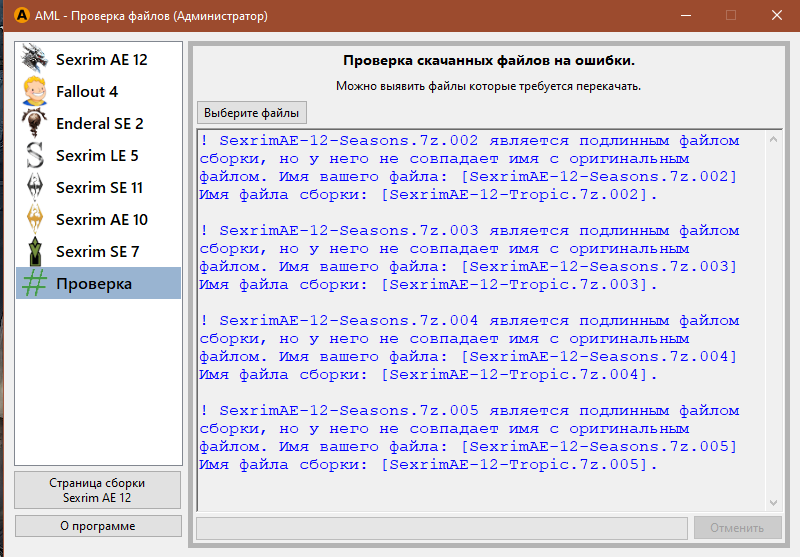
Task: Open the Fallout 4 section
Action: coord(87,91)
